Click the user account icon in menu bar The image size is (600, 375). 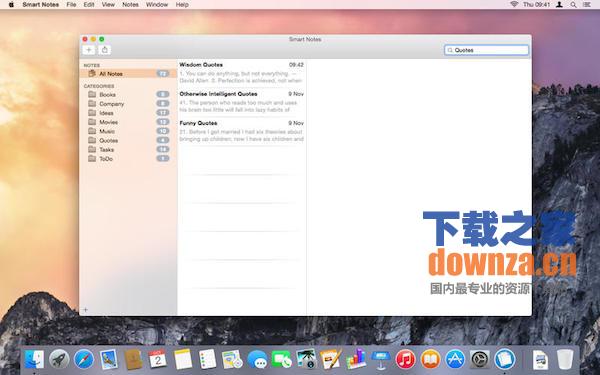pos(559,5)
